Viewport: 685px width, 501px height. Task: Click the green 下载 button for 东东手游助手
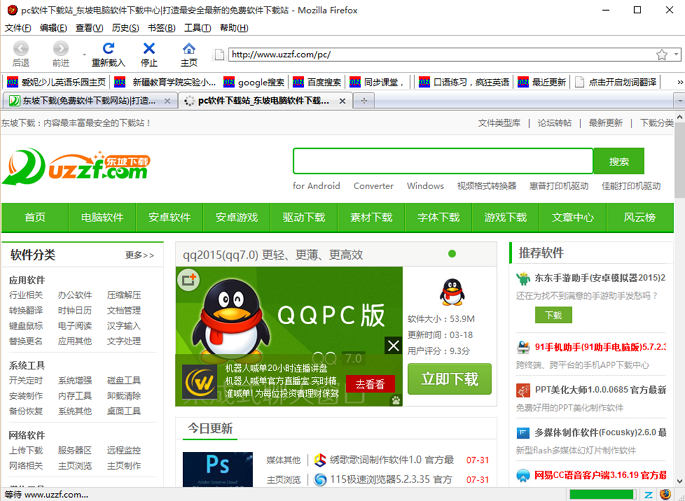pos(553,315)
